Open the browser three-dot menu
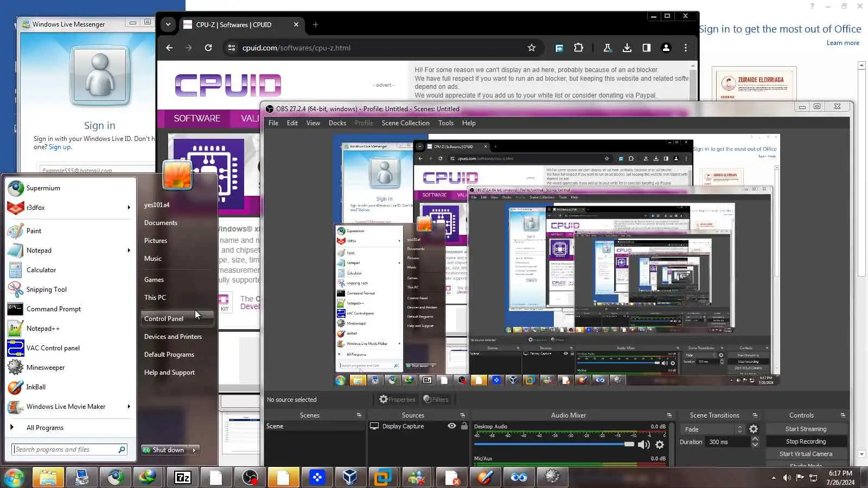This screenshot has width=868, height=488. pyautogui.click(x=686, y=48)
